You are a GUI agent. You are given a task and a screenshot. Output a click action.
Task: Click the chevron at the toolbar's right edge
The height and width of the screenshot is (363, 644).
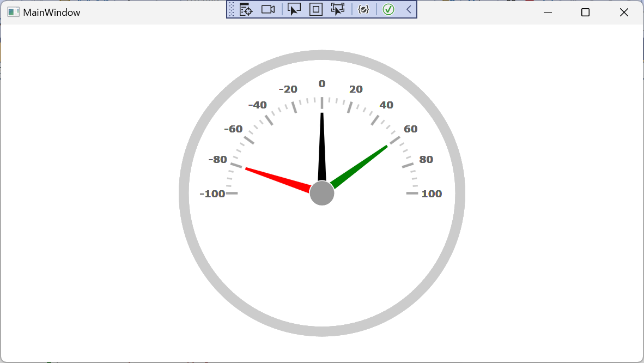point(408,9)
